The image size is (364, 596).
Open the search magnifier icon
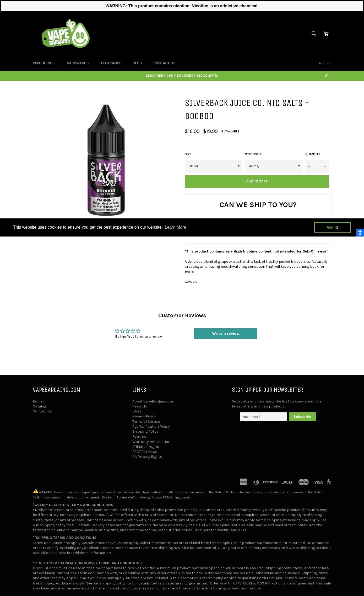coord(314,34)
